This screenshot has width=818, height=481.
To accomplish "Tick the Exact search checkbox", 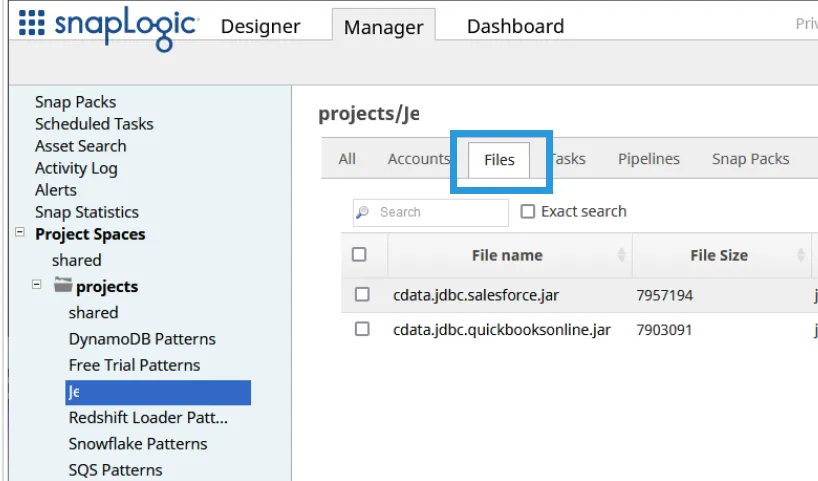I will point(528,212).
